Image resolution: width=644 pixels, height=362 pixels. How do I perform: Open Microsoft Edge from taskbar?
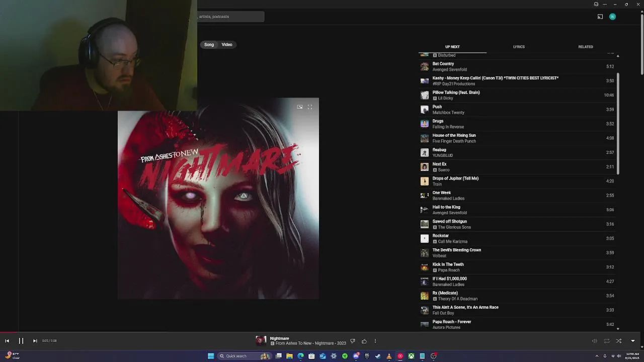[300, 356]
